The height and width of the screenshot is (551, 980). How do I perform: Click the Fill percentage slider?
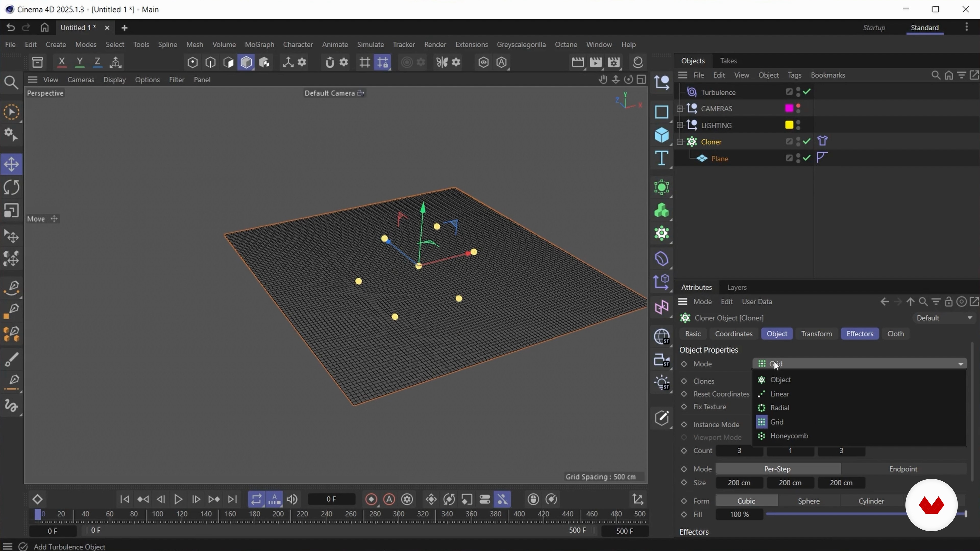tap(866, 514)
